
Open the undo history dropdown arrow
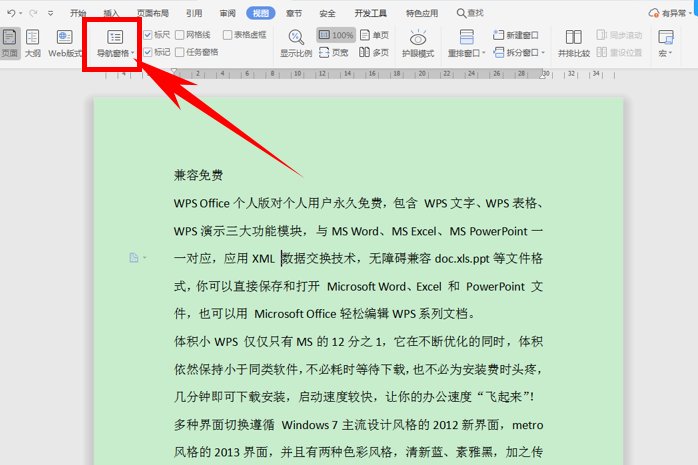coord(20,14)
